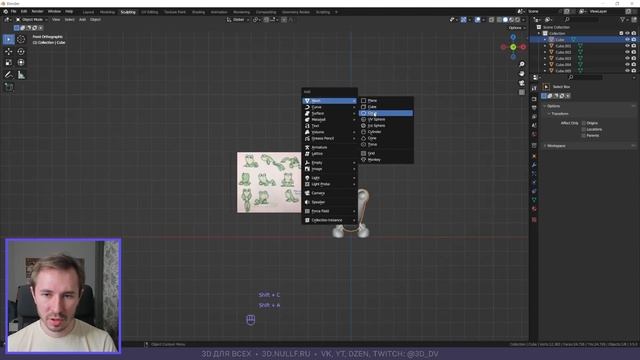Open the Global transform orientation dropdown
This screenshot has height=360, width=640.
point(238,20)
